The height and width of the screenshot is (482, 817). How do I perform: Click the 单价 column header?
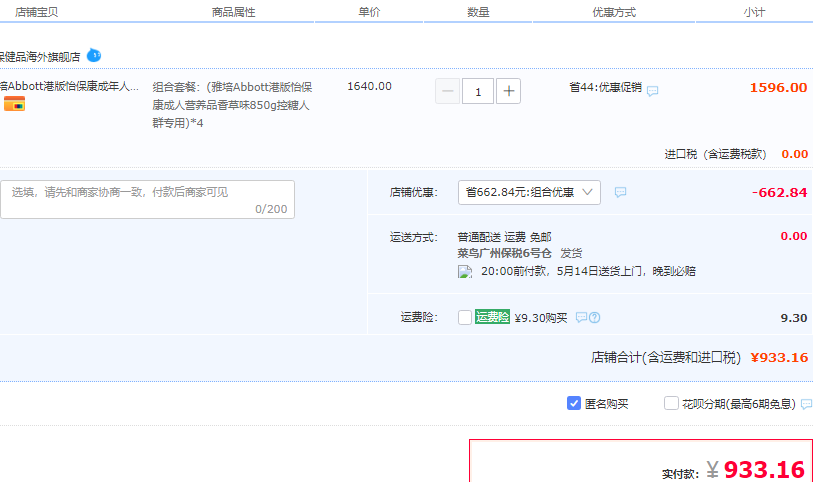coord(369,12)
